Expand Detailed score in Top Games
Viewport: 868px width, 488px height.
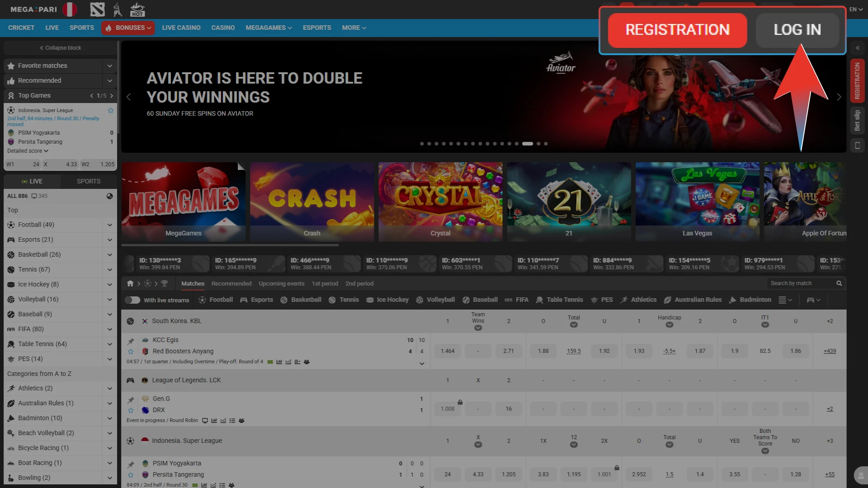point(28,151)
